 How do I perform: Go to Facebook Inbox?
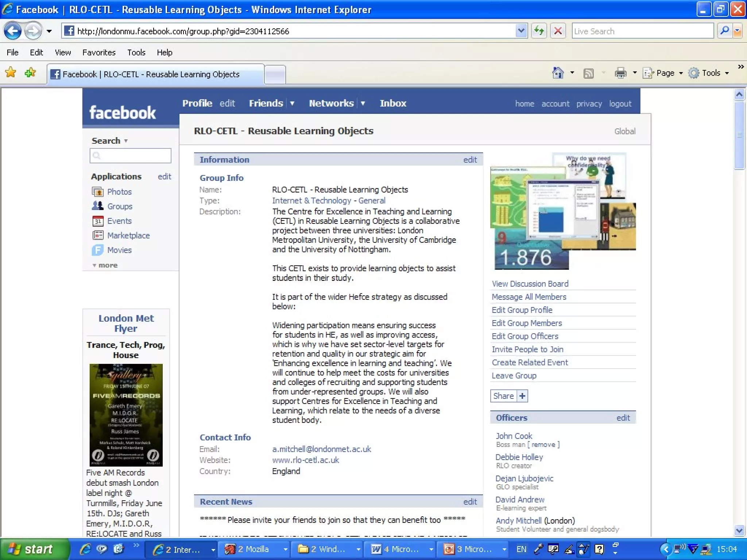tap(393, 104)
